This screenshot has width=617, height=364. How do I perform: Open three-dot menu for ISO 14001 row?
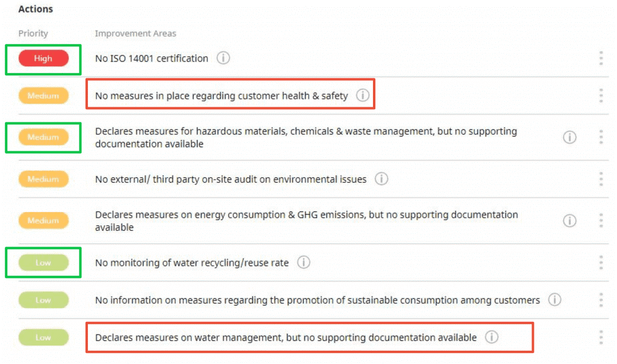pyautogui.click(x=601, y=58)
